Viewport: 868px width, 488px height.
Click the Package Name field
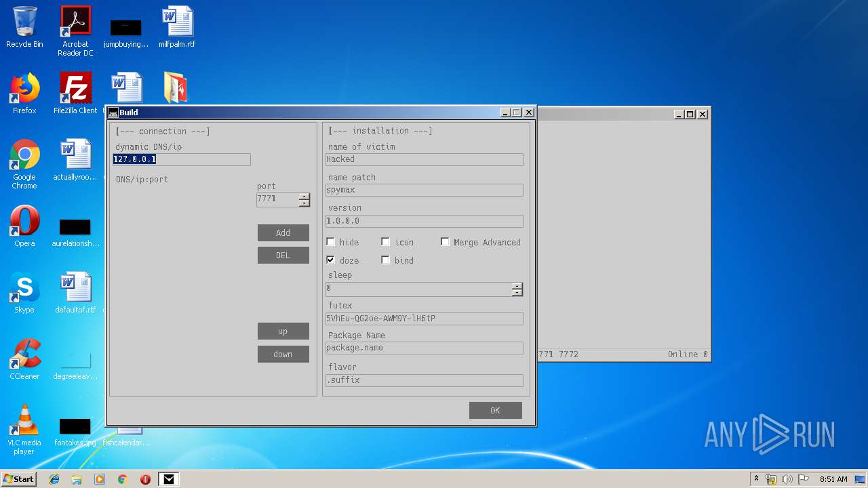[x=425, y=348]
